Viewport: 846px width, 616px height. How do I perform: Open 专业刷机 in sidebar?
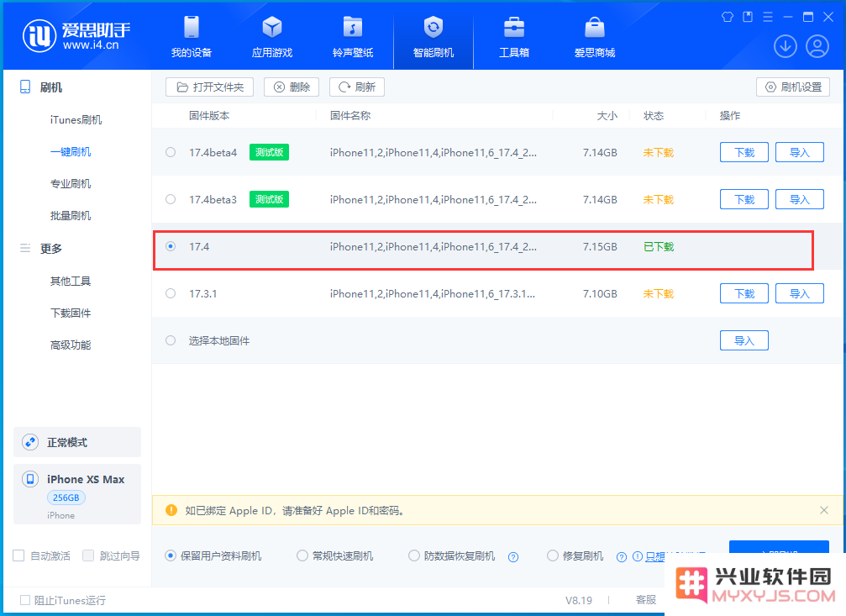click(71, 183)
